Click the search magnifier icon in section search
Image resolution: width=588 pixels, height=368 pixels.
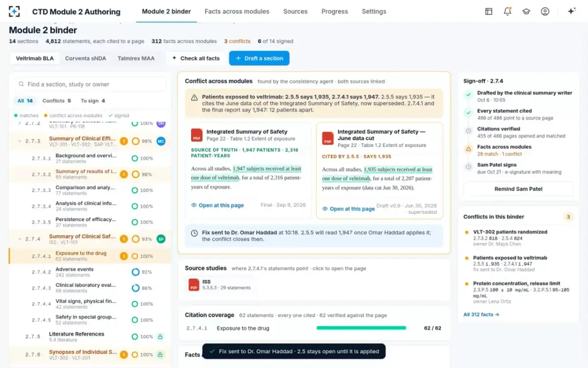tap(21, 84)
